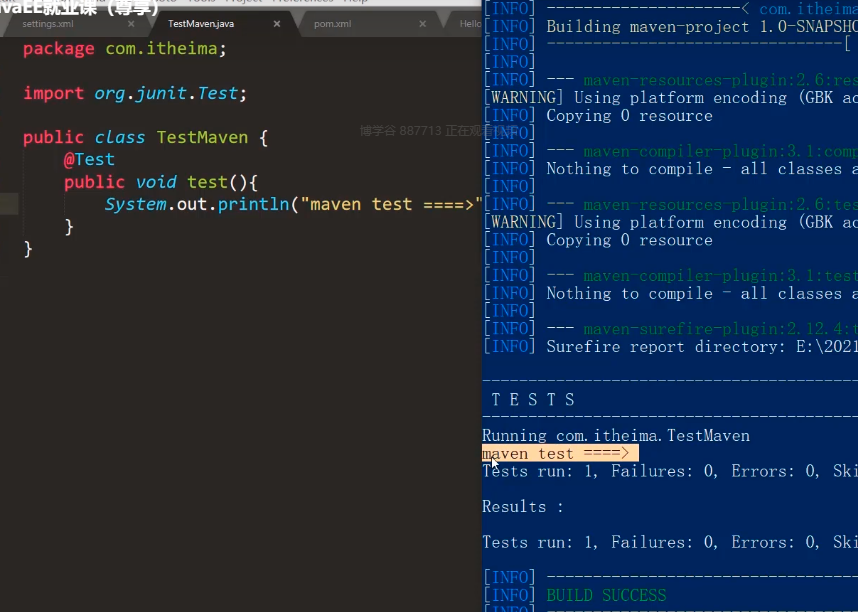Image resolution: width=858 pixels, height=612 pixels.
Task: Open the pom.xml tab
Action: point(333,24)
